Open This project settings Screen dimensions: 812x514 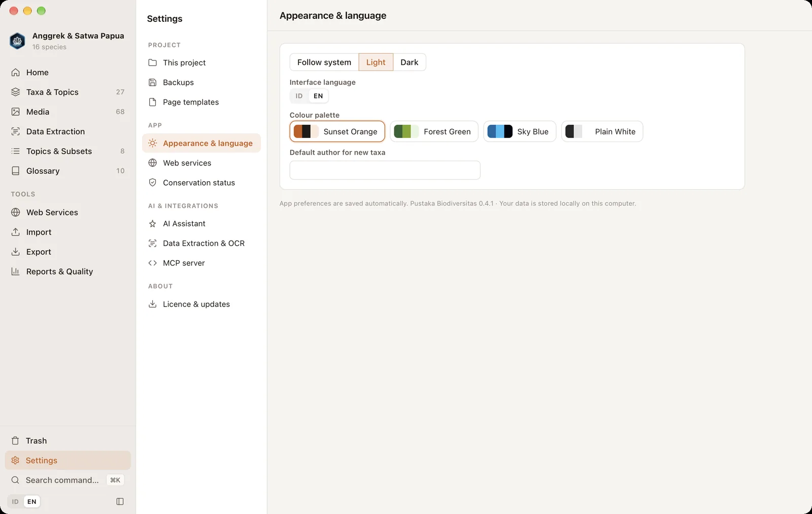201,63
